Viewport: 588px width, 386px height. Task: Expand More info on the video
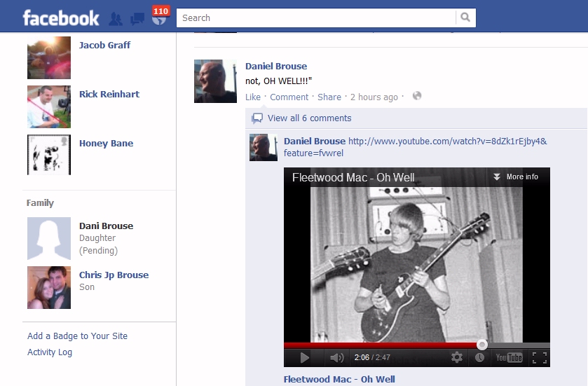point(516,177)
